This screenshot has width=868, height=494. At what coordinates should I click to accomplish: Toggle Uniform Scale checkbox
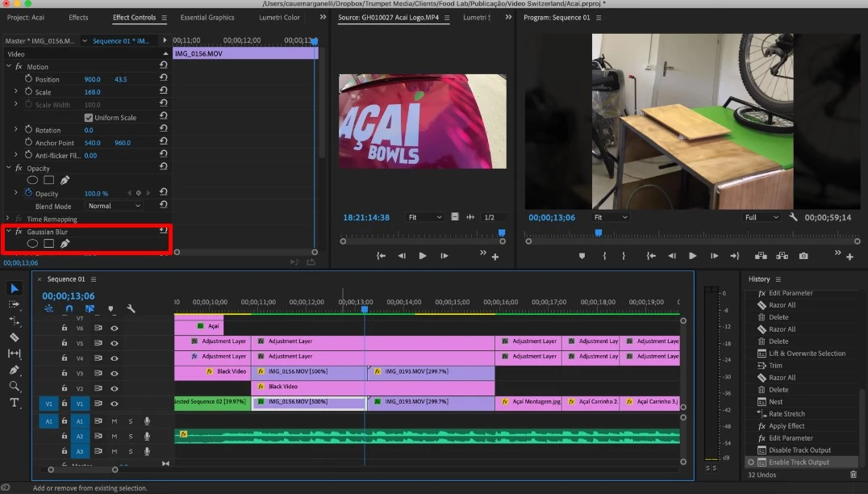(89, 118)
